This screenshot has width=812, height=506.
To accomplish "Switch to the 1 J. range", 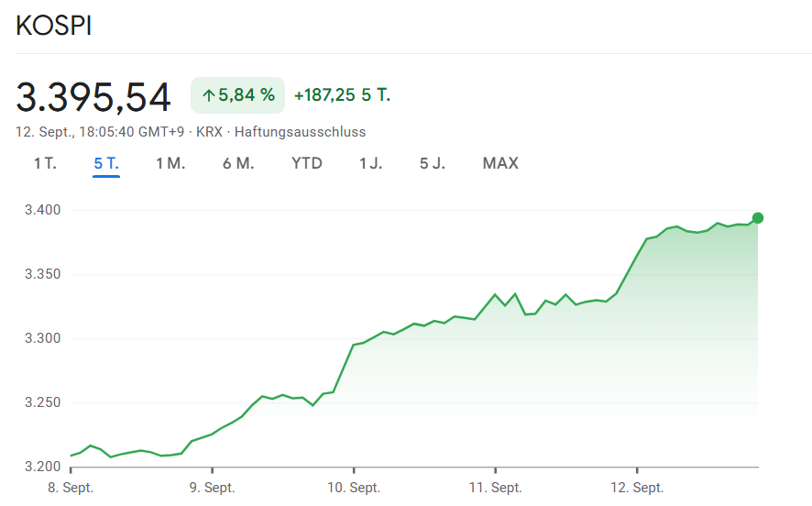I will (371, 163).
